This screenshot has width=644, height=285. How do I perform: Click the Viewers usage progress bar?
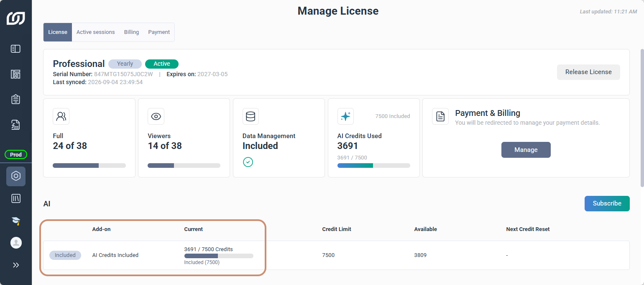(184, 166)
